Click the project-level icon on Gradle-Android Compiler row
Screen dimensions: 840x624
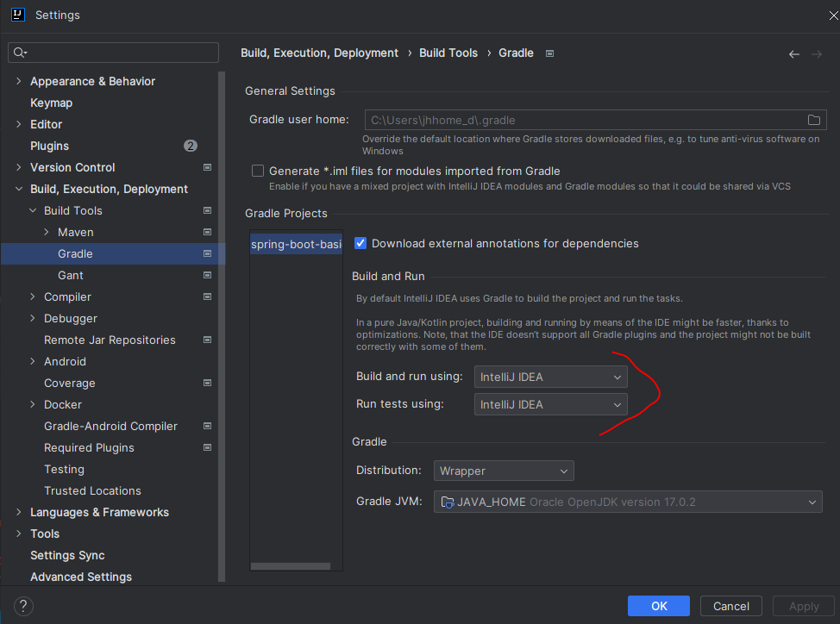[x=207, y=426]
